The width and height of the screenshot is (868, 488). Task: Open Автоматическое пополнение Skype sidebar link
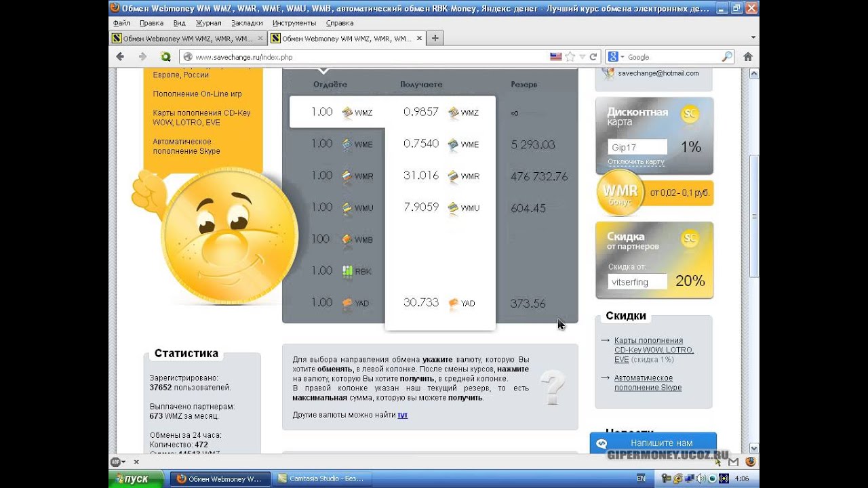point(186,146)
